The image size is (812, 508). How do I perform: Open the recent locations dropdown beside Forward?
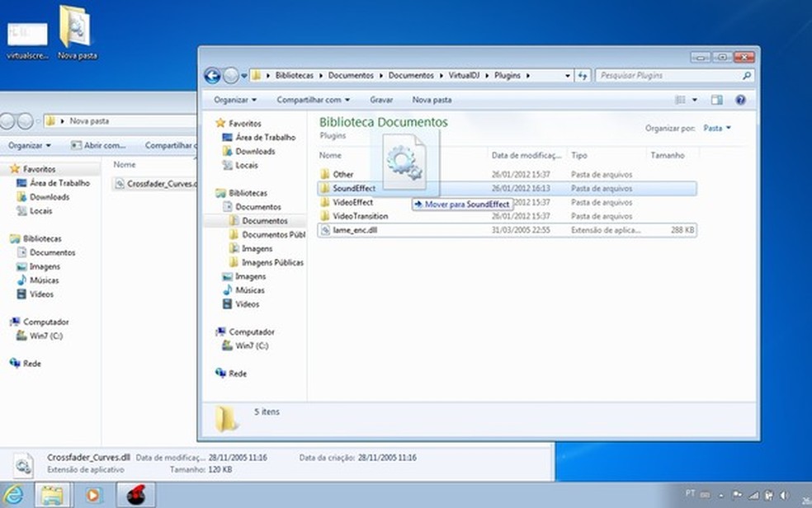(244, 76)
